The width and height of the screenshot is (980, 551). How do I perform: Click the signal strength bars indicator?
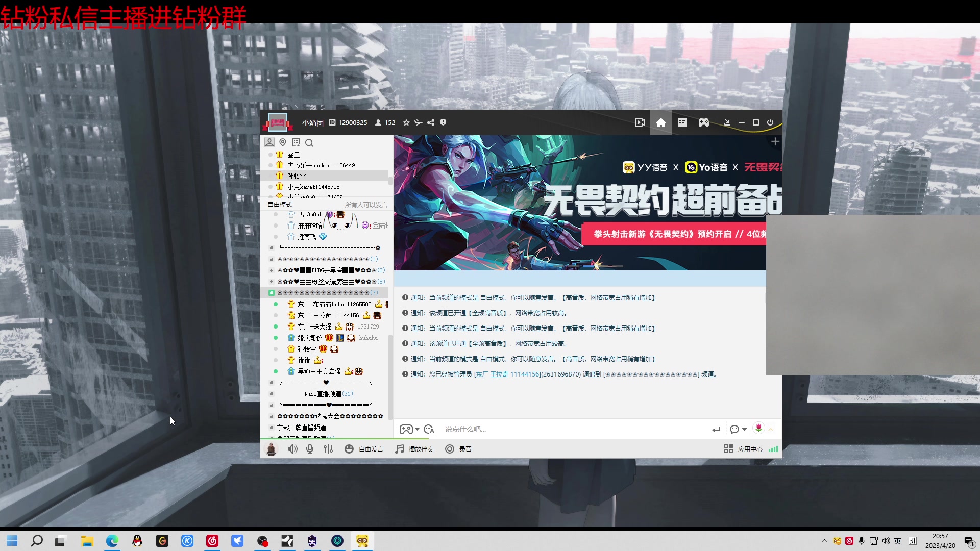(x=773, y=449)
